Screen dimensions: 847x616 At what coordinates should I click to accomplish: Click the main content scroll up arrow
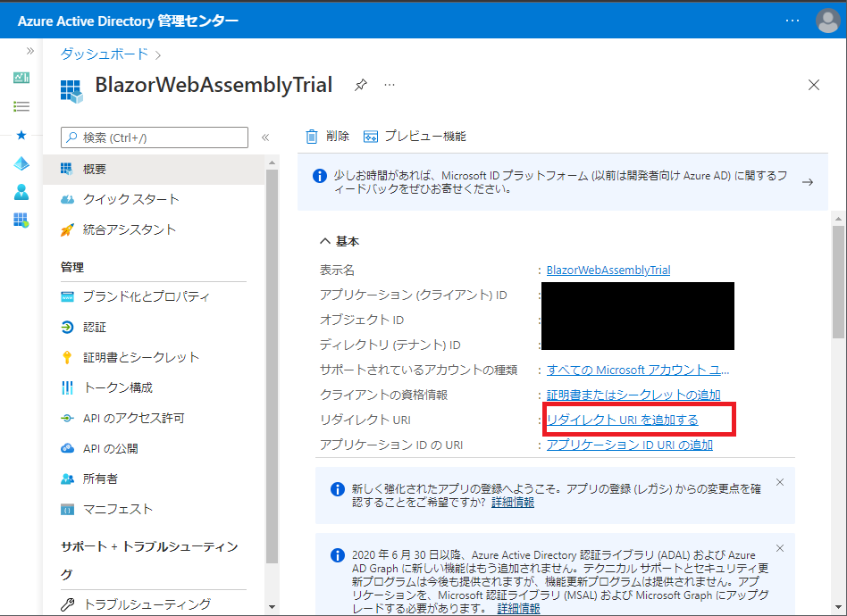click(x=838, y=219)
